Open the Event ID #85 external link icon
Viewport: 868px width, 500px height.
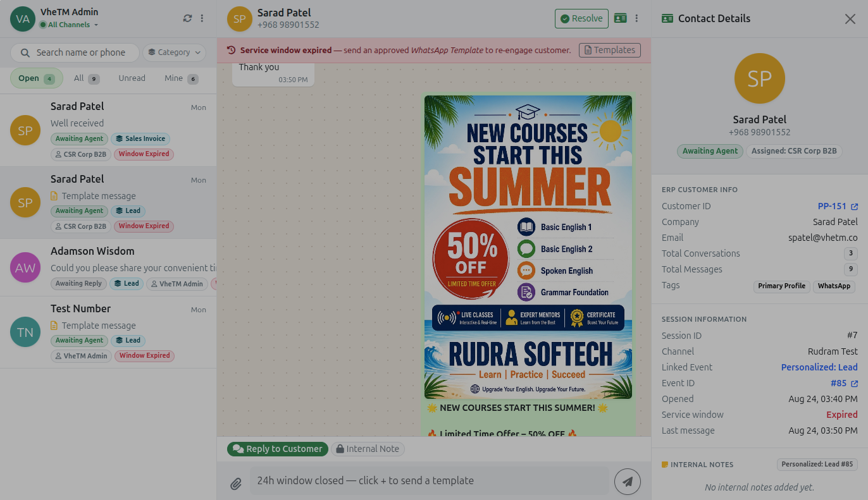[x=855, y=384]
